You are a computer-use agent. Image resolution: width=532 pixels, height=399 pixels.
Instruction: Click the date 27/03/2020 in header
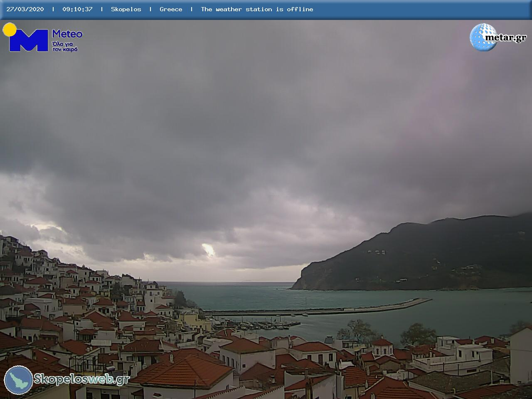pyautogui.click(x=25, y=9)
